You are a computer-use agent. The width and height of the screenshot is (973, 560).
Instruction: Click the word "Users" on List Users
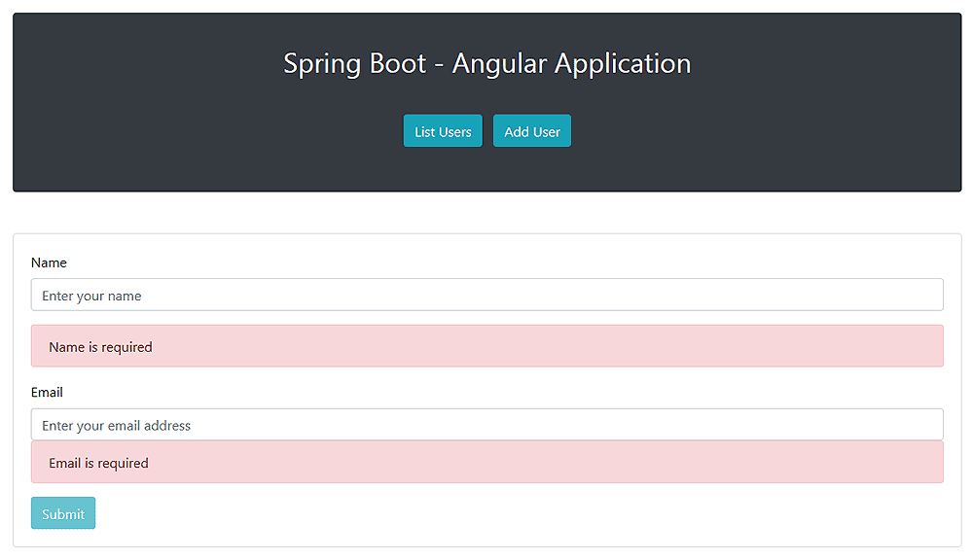(x=455, y=131)
